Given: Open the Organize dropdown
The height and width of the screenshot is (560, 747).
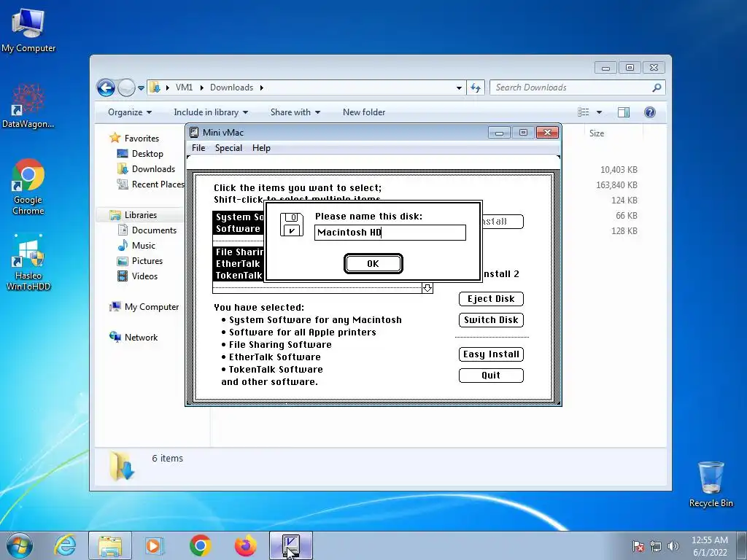Looking at the screenshot, I should tap(130, 112).
